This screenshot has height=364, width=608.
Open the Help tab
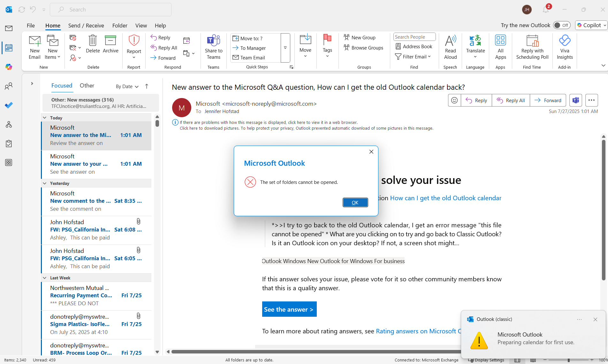(160, 26)
